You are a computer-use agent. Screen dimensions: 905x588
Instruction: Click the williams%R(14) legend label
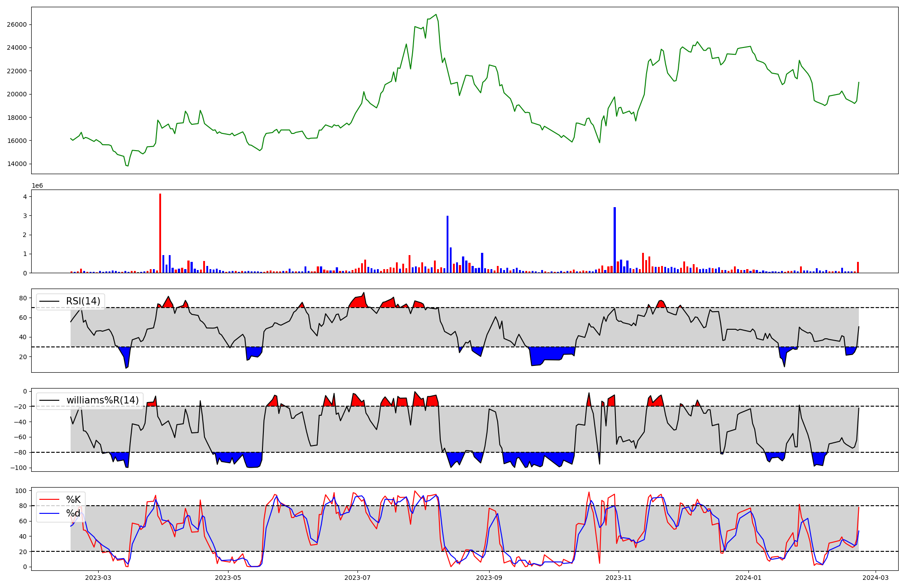102,400
